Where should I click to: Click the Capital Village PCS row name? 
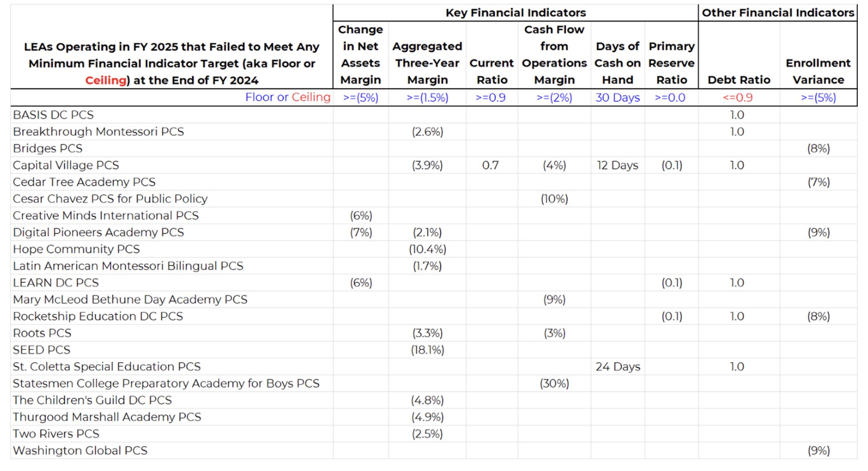click(66, 165)
